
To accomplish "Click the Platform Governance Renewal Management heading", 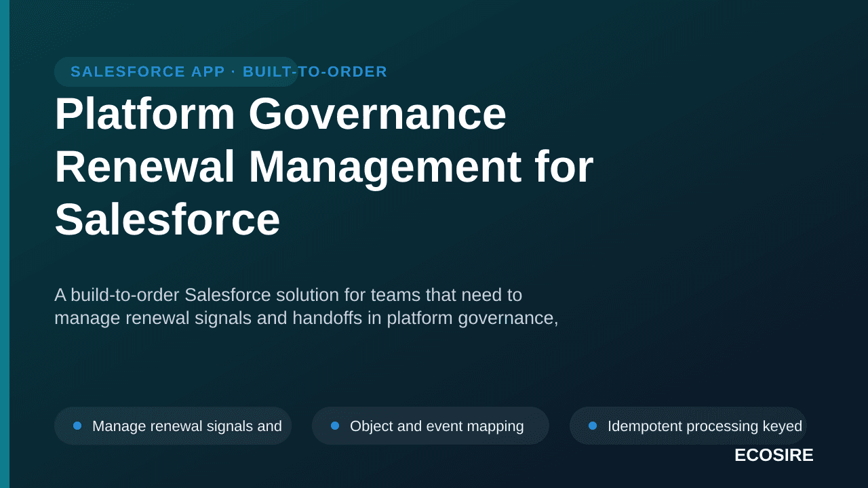I will pos(324,167).
